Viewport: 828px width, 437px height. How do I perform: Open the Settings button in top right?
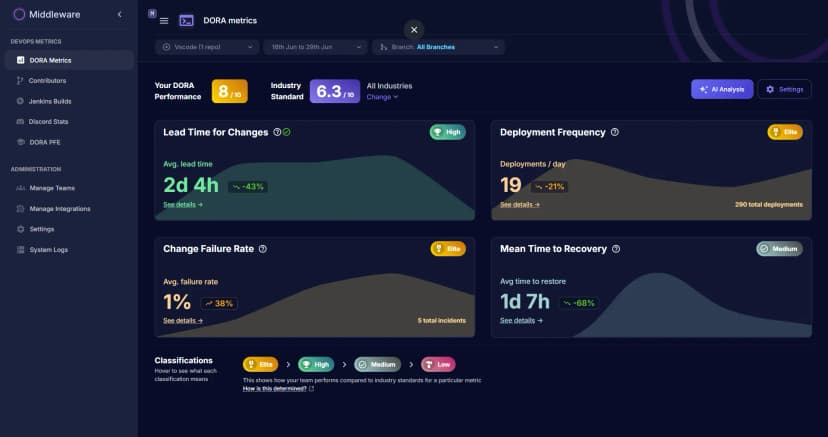point(784,89)
